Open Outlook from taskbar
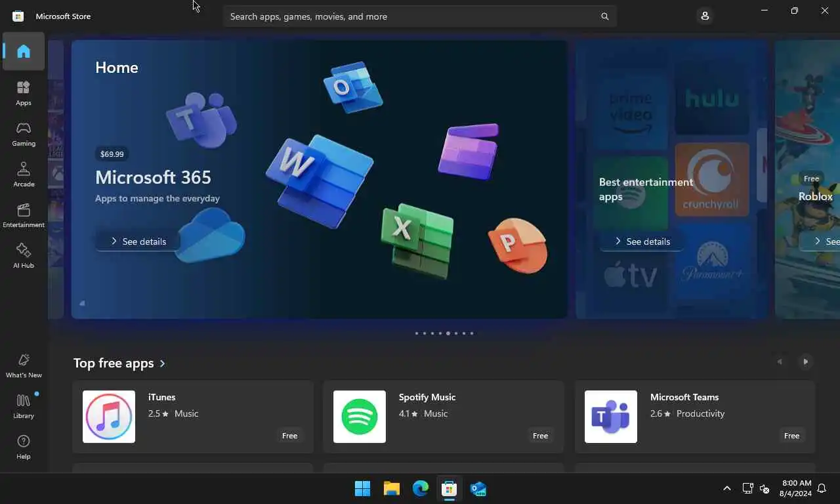The width and height of the screenshot is (840, 504). (478, 488)
